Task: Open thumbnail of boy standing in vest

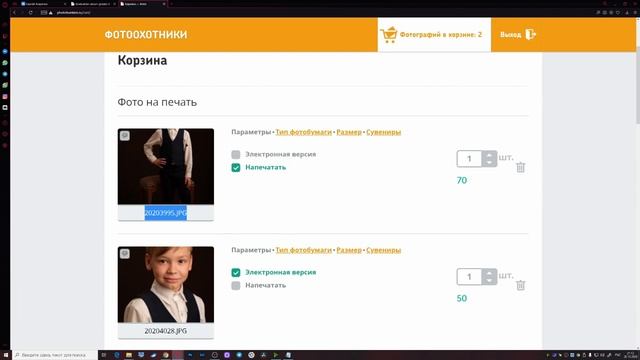Action: point(166,167)
